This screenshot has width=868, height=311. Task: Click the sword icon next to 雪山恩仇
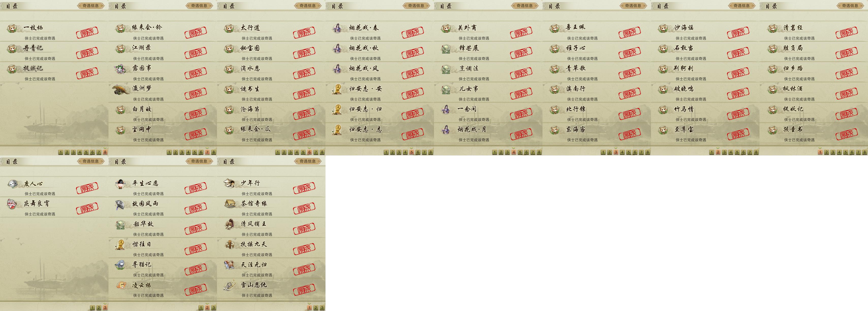230,285
